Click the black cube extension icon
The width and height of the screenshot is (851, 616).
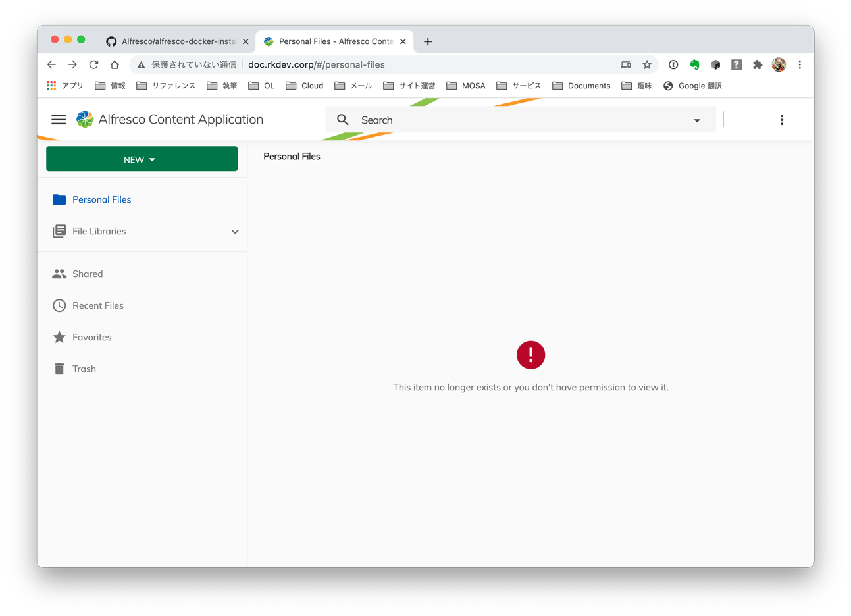pos(715,64)
